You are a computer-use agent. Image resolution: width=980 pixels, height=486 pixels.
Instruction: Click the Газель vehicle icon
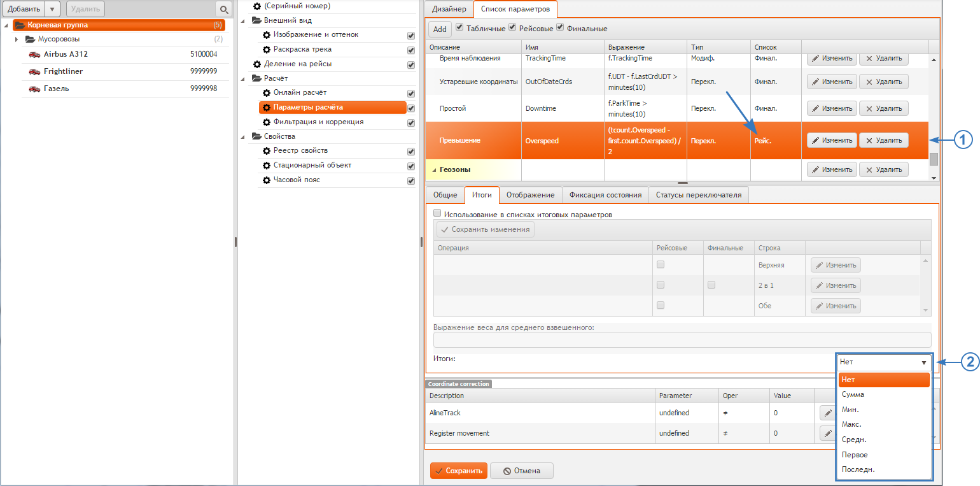34,89
